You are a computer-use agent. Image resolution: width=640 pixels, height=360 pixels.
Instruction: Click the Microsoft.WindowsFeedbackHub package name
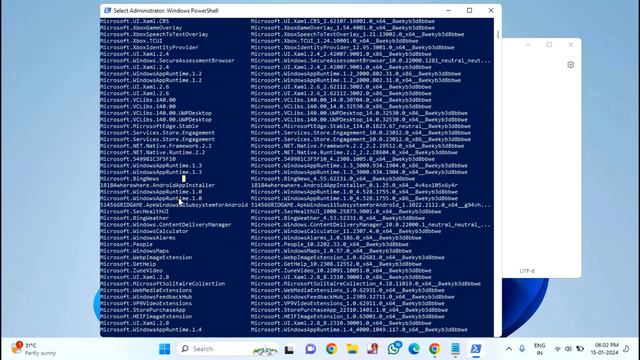pyautogui.click(x=146, y=297)
